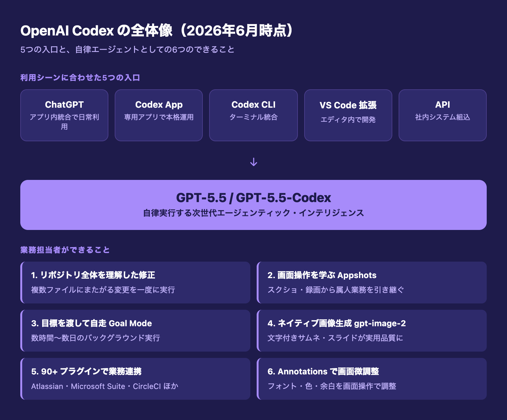Click text エディタ内で開発
This screenshot has height=420, width=507.
(x=348, y=120)
